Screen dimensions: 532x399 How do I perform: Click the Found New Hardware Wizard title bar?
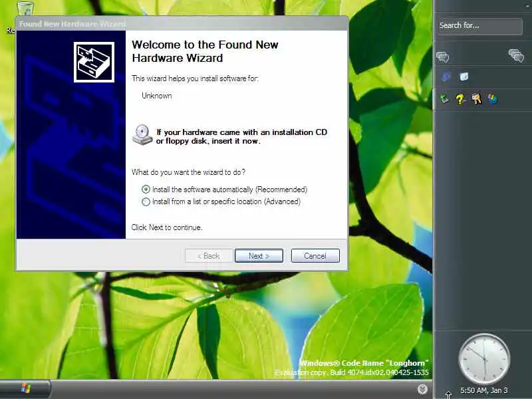pyautogui.click(x=182, y=24)
